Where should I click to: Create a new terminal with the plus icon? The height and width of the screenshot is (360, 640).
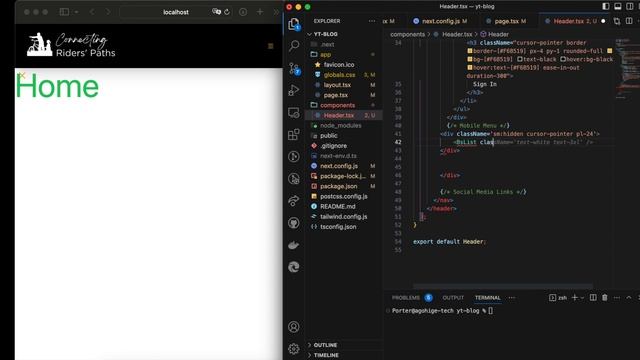(575, 298)
